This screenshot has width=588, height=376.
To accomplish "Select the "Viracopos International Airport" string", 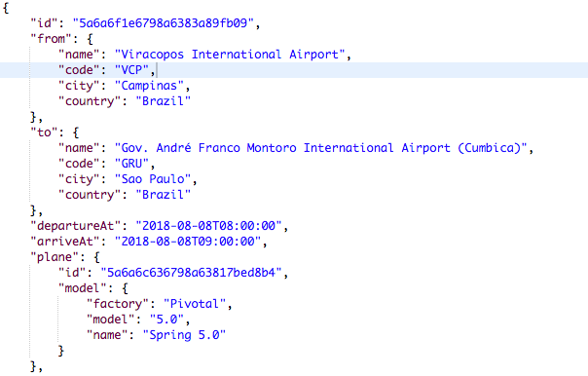I will click(230, 55).
